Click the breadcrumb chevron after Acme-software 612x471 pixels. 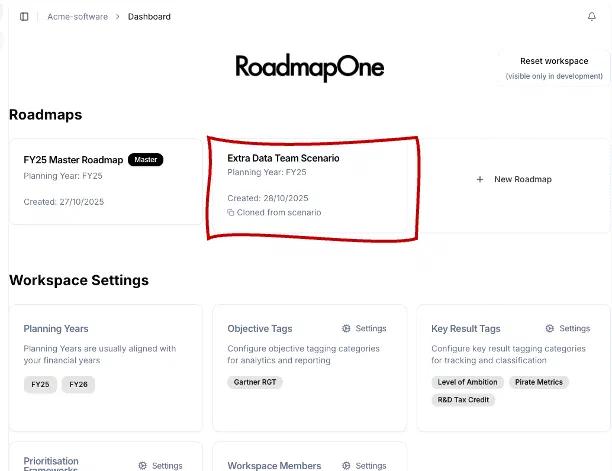point(117,17)
